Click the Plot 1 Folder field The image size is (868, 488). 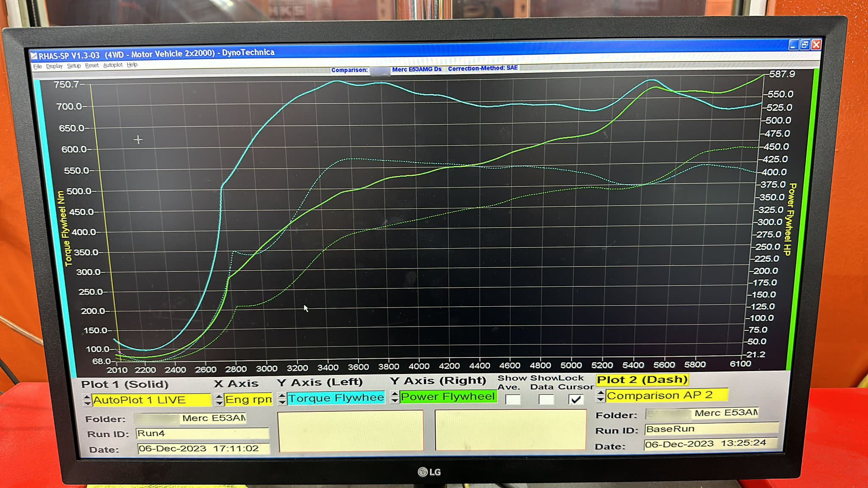pos(190,418)
